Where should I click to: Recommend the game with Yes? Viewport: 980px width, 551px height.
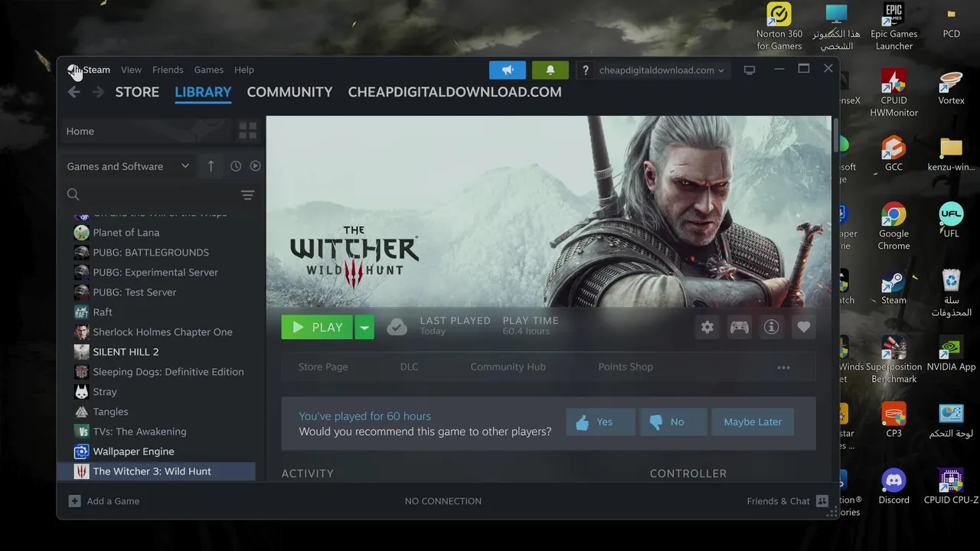(x=601, y=422)
